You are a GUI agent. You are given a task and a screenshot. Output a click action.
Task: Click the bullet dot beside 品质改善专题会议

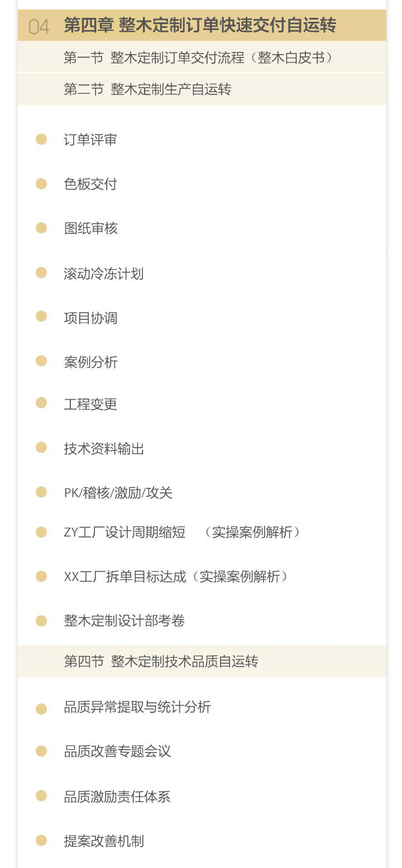pyautogui.click(x=41, y=751)
